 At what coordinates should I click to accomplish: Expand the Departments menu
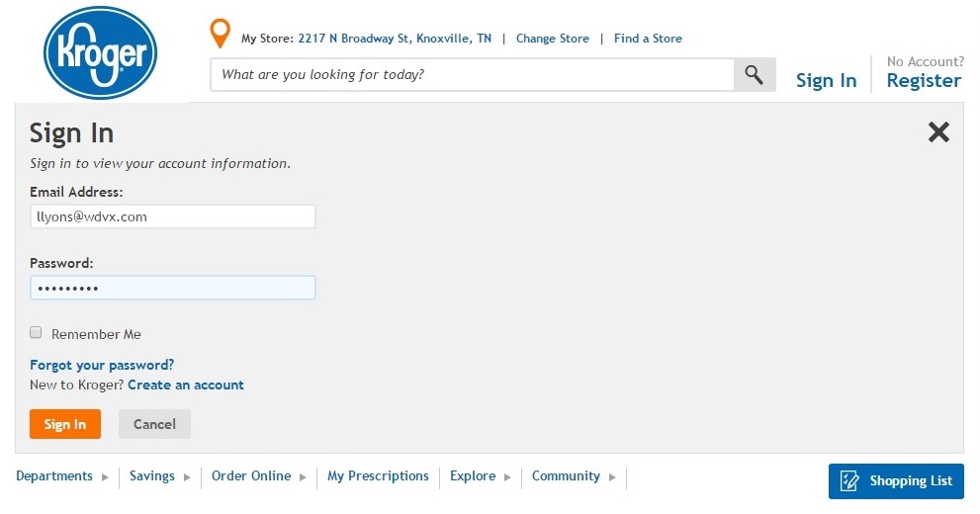(62, 476)
